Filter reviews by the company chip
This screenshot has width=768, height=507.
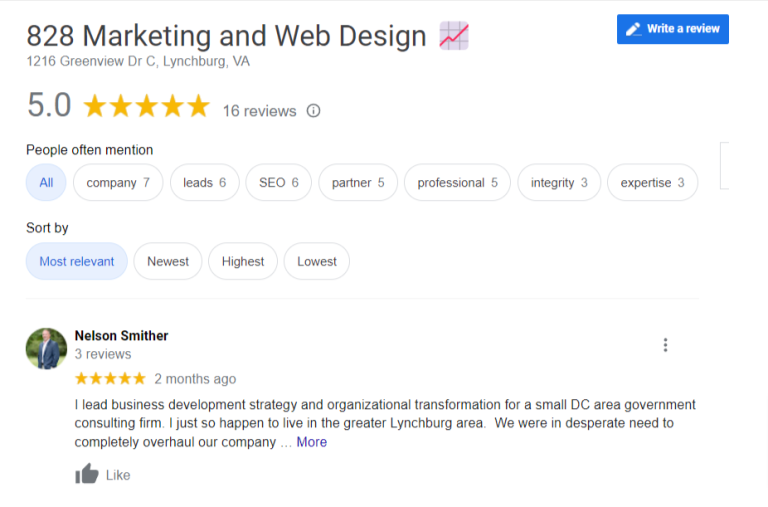click(x=118, y=183)
